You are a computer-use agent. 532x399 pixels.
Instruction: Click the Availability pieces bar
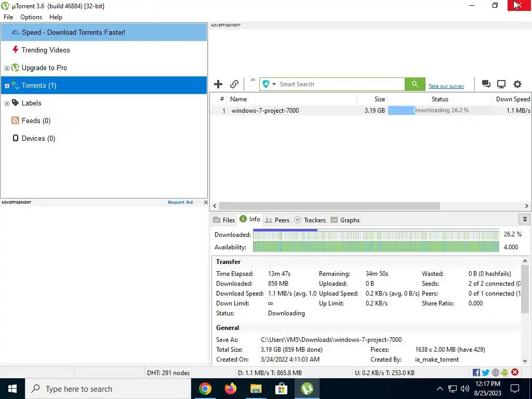coord(376,247)
